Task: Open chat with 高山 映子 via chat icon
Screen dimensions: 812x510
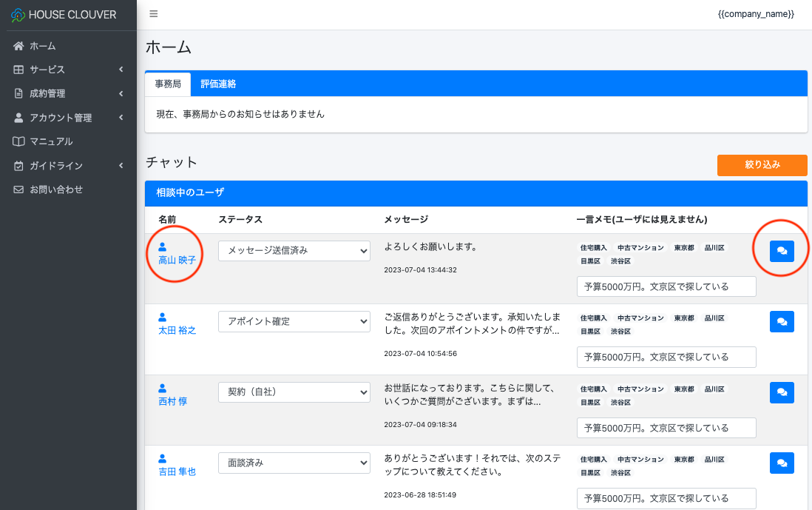Action: [x=782, y=252]
